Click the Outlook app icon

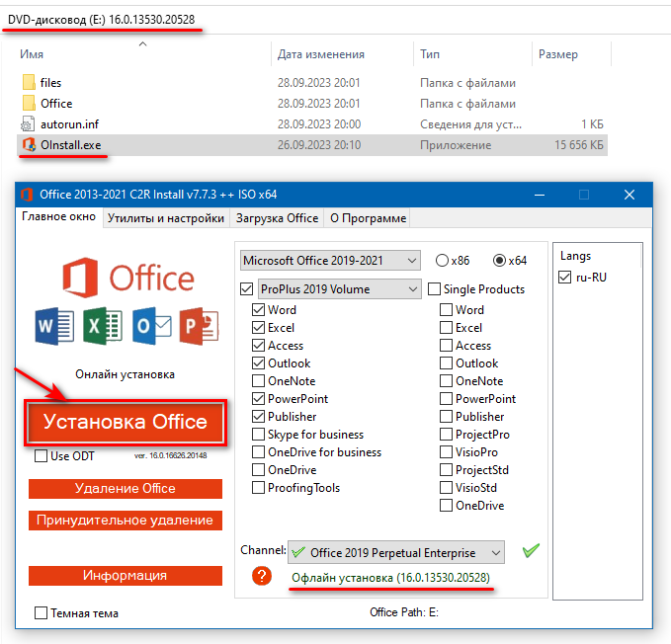152,326
